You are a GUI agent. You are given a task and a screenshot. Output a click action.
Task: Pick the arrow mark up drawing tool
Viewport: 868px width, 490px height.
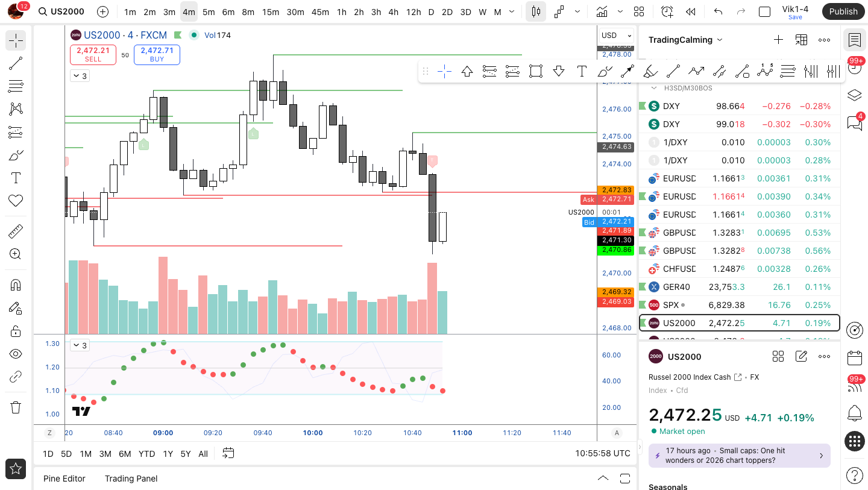[x=467, y=72]
